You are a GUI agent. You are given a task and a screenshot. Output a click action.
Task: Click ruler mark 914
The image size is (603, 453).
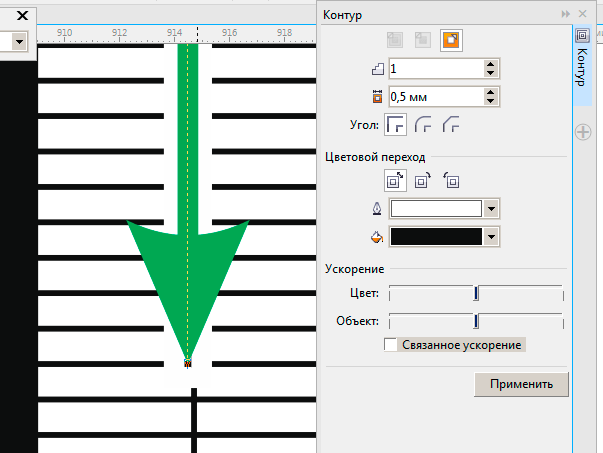pos(174,33)
